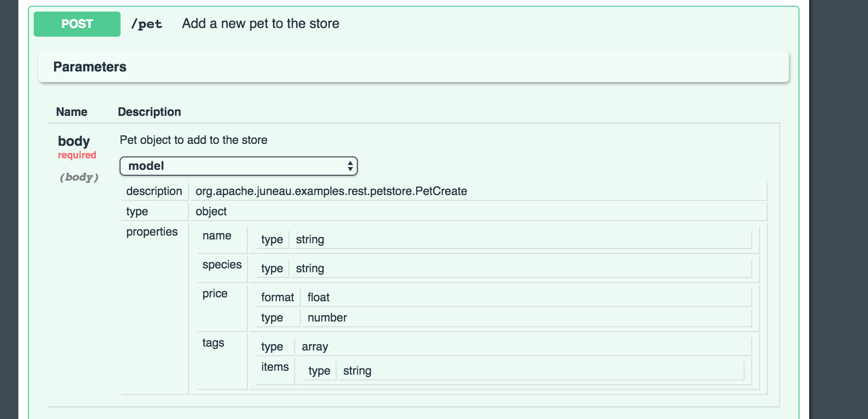Click the 'object' type value cell
The width and height of the screenshot is (868, 419).
click(x=211, y=211)
